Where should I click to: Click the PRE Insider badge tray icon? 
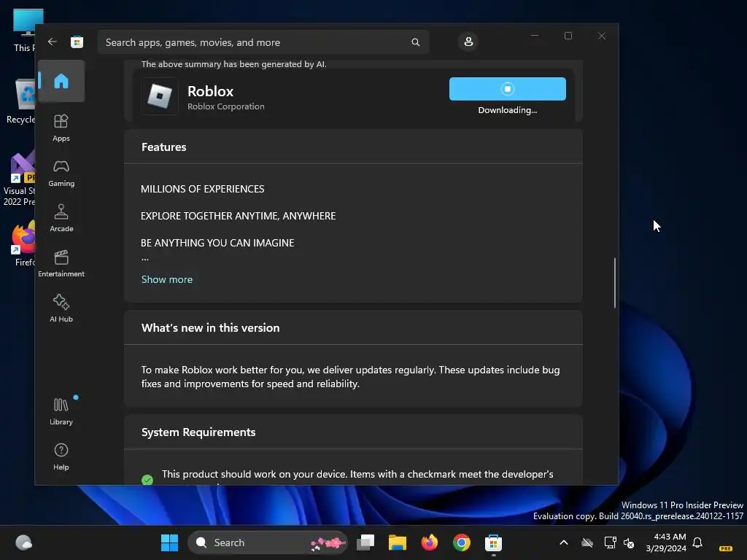coord(726,548)
